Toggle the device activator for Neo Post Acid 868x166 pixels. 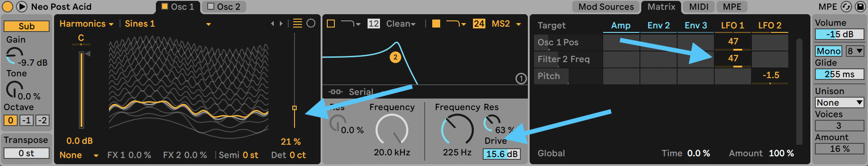pyautogui.click(x=8, y=7)
